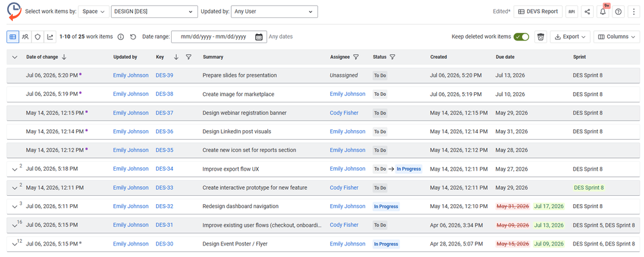This screenshot has width=644, height=257.
Task: Filter the Key column
Action: [x=188, y=57]
